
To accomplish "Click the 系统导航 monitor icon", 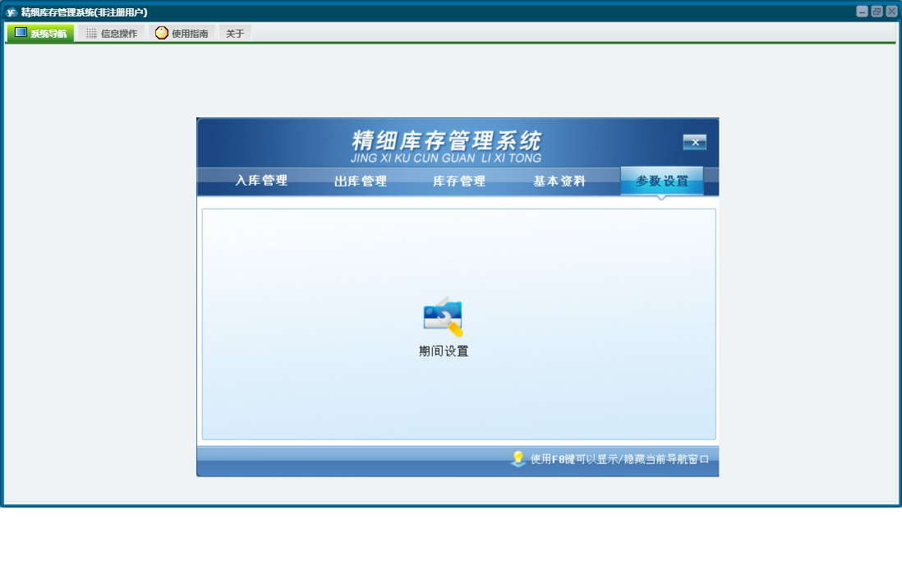I will click(21, 33).
